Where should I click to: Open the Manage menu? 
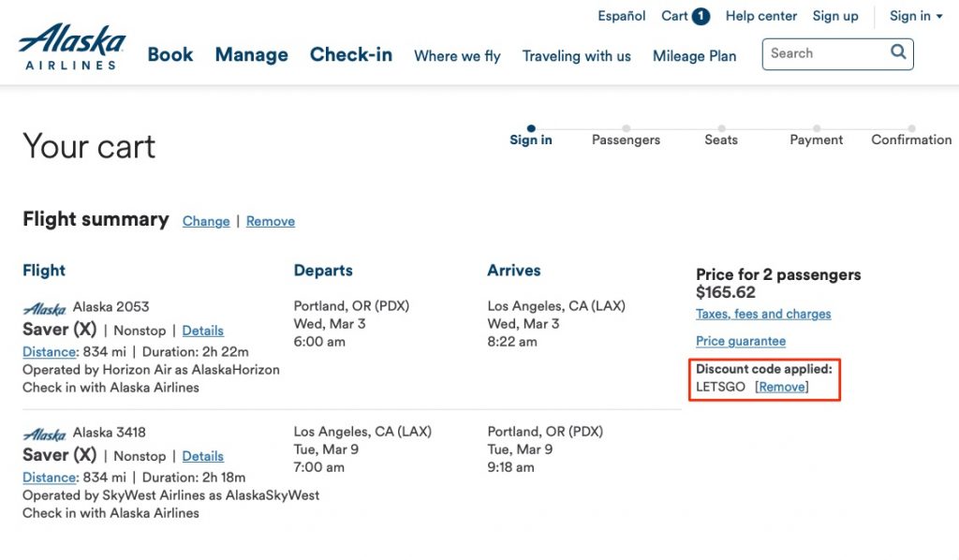coord(251,54)
